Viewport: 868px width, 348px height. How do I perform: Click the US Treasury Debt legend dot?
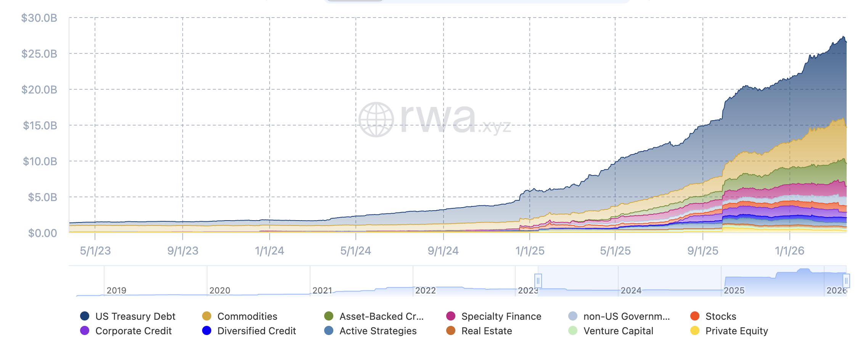click(x=85, y=316)
